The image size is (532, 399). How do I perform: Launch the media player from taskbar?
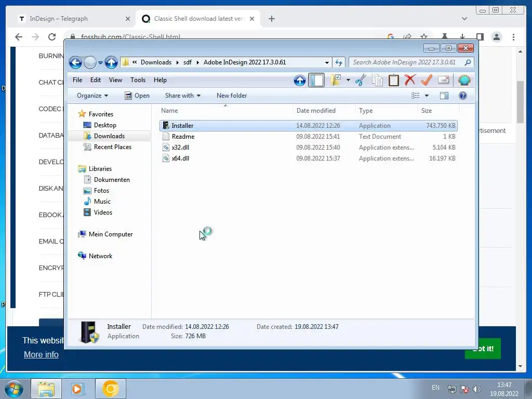coord(78,389)
